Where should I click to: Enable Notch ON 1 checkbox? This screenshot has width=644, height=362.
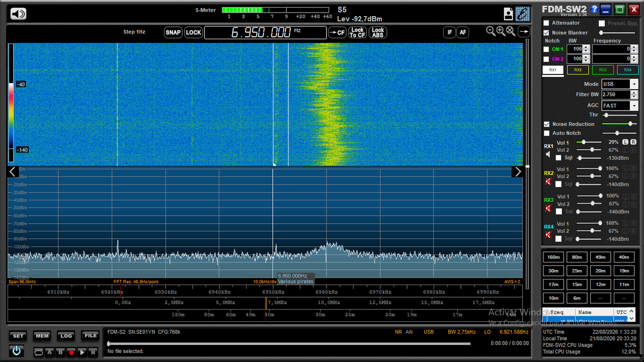click(x=546, y=49)
